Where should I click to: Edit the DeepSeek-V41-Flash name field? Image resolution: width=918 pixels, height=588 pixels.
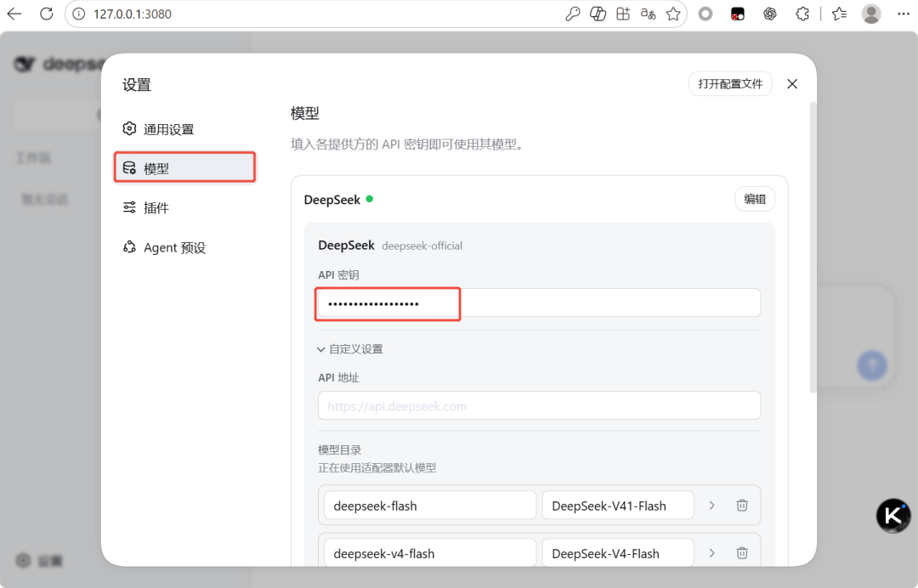click(x=618, y=506)
